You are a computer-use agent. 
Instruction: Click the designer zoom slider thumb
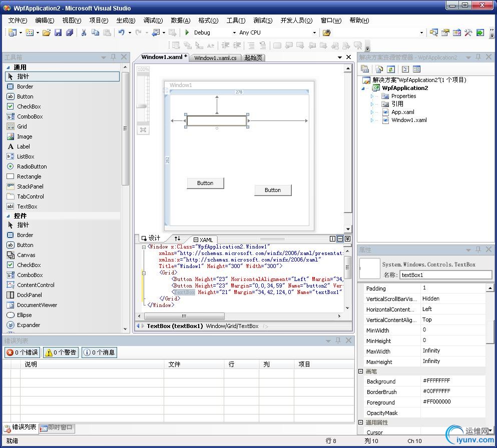click(142, 106)
